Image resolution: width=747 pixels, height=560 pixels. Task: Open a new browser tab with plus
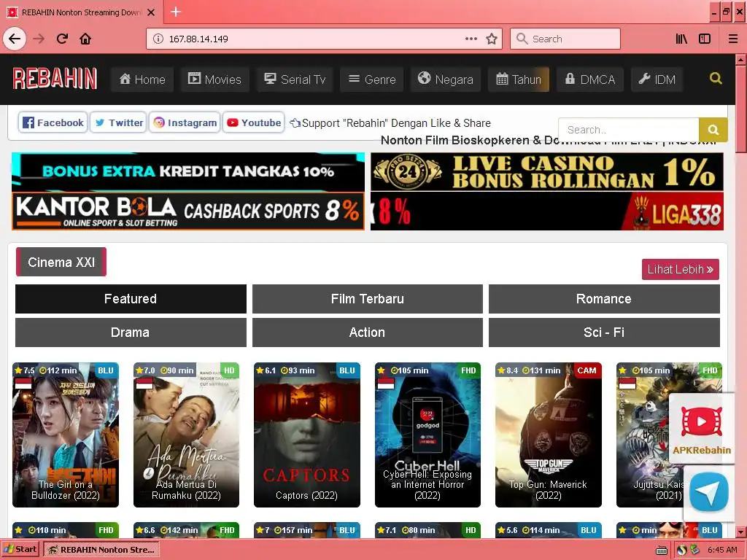coord(176,12)
